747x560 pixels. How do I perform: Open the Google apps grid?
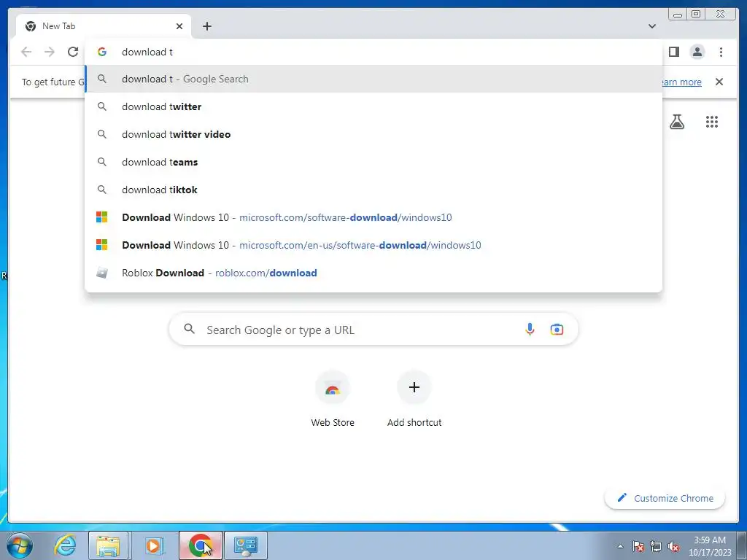[712, 122]
